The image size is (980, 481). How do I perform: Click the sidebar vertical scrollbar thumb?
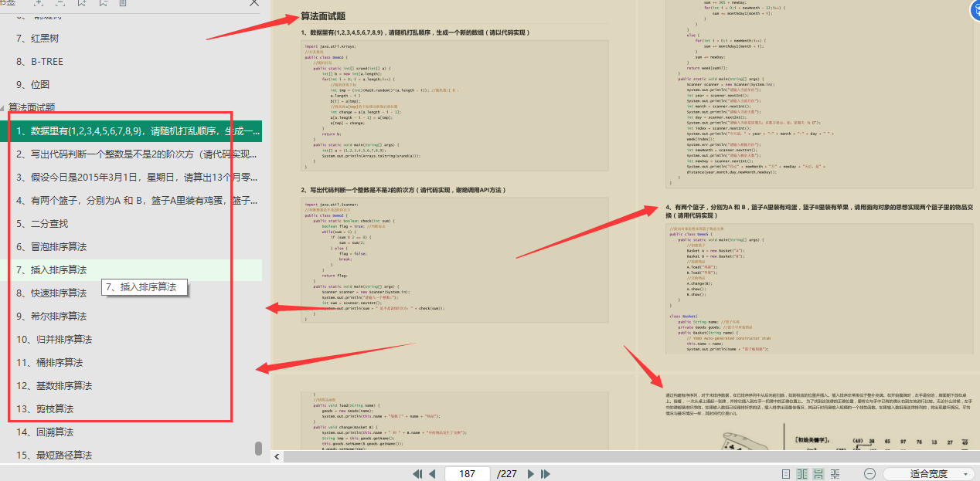click(258, 449)
